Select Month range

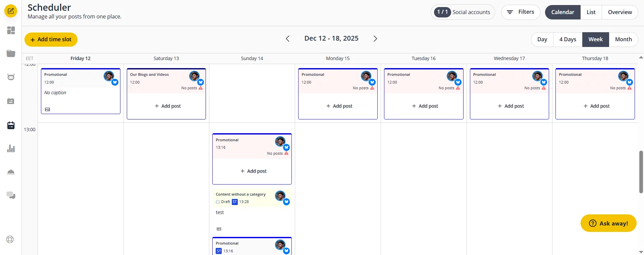(623, 39)
